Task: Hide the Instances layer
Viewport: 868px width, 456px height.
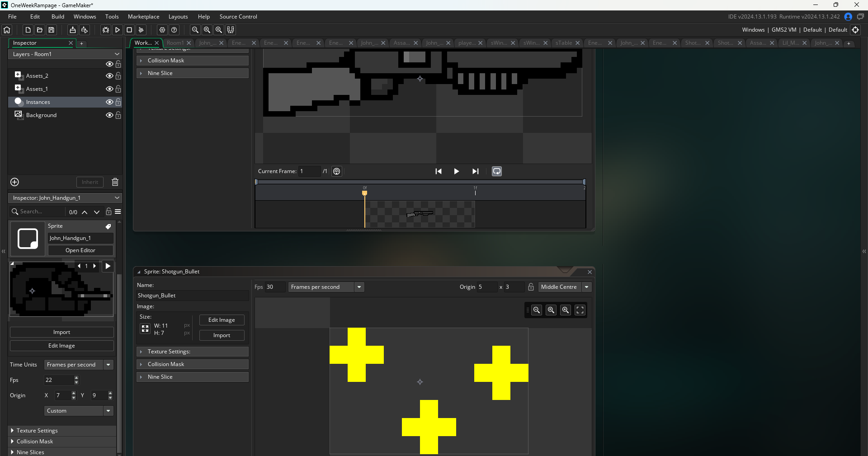Action: pyautogui.click(x=109, y=102)
